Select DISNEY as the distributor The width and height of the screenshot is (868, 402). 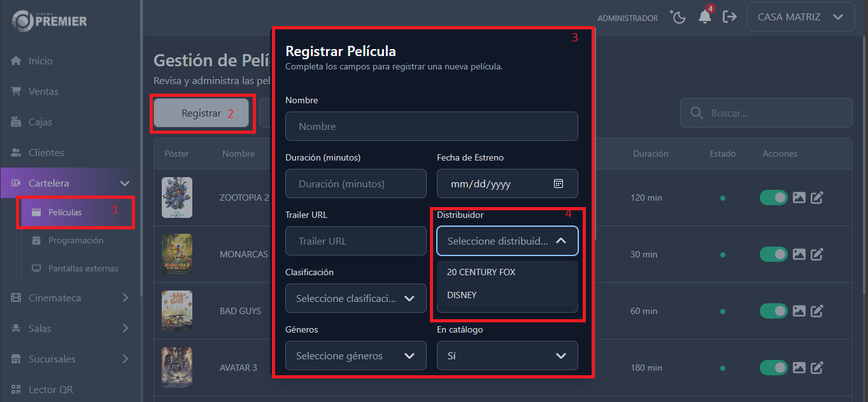[x=461, y=294]
